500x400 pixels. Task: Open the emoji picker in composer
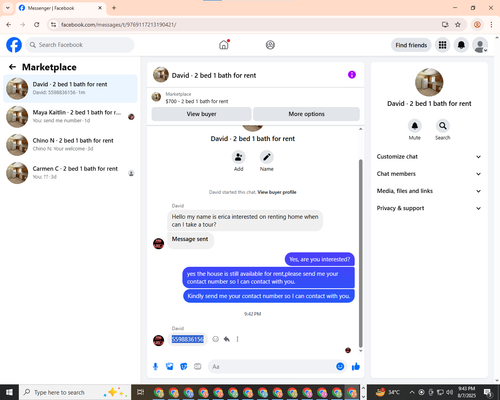coord(340,367)
